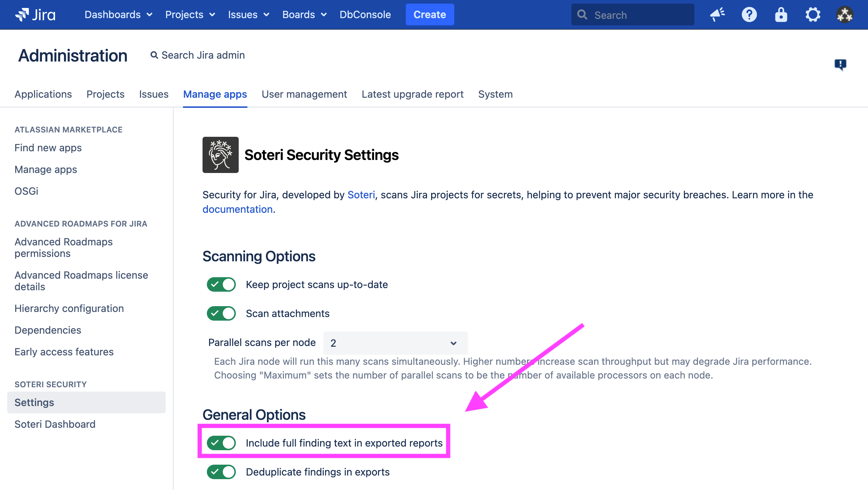Open Dependencies in the sidebar

[48, 330]
